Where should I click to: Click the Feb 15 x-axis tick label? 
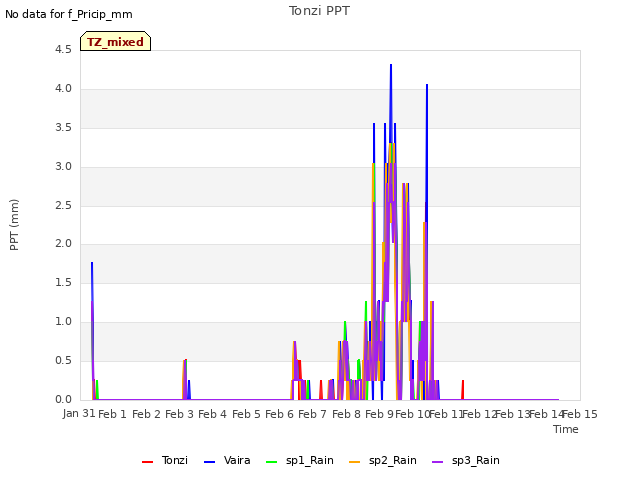click(580, 414)
